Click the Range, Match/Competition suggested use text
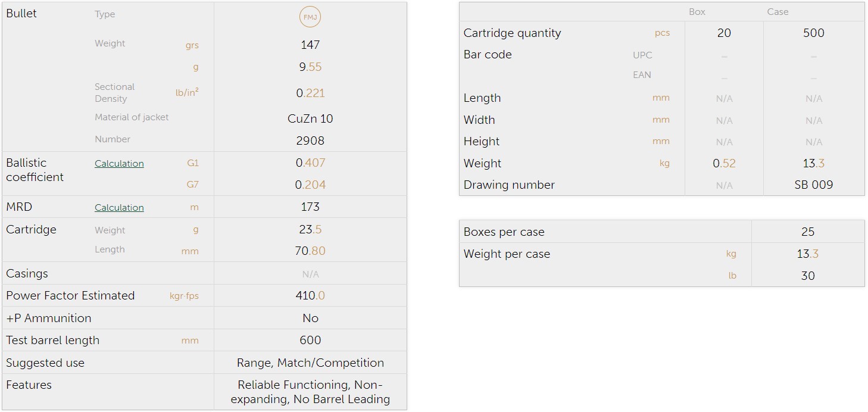Image resolution: width=868 pixels, height=412 pixels. coord(310,363)
